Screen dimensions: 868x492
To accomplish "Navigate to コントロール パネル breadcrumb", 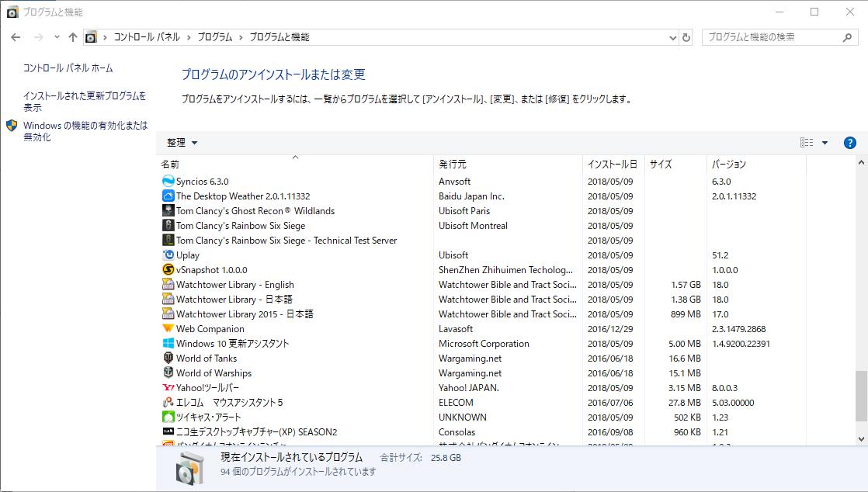I will click(147, 37).
